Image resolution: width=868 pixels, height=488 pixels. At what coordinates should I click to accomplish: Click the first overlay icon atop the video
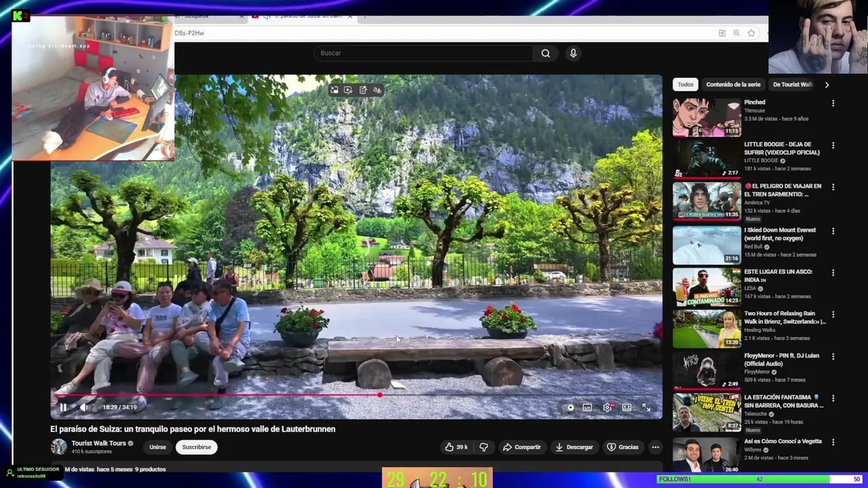(334, 90)
